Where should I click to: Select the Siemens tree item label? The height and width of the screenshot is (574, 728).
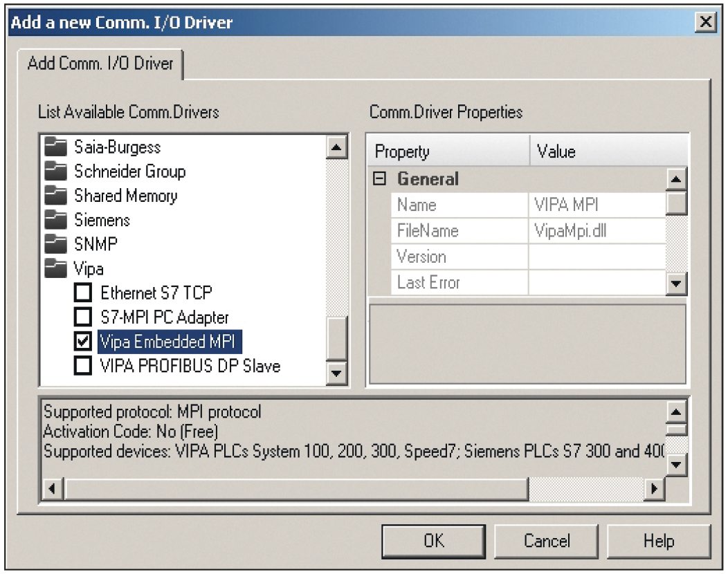coord(102,220)
